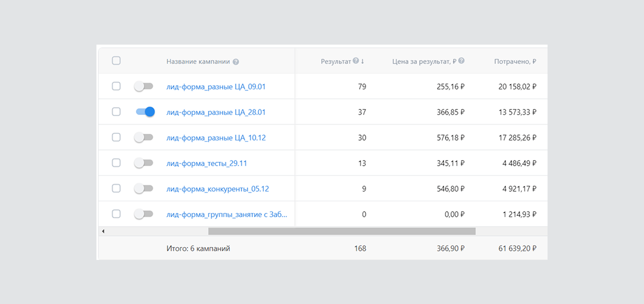Open the лид-форма_конкуренты_05.12 campaign link

[217, 189]
